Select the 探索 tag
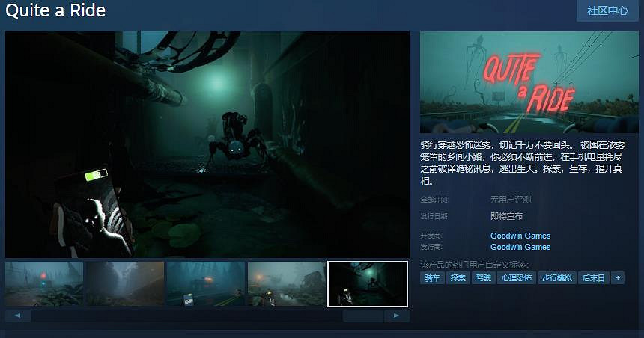This screenshot has width=644, height=338. click(x=458, y=277)
